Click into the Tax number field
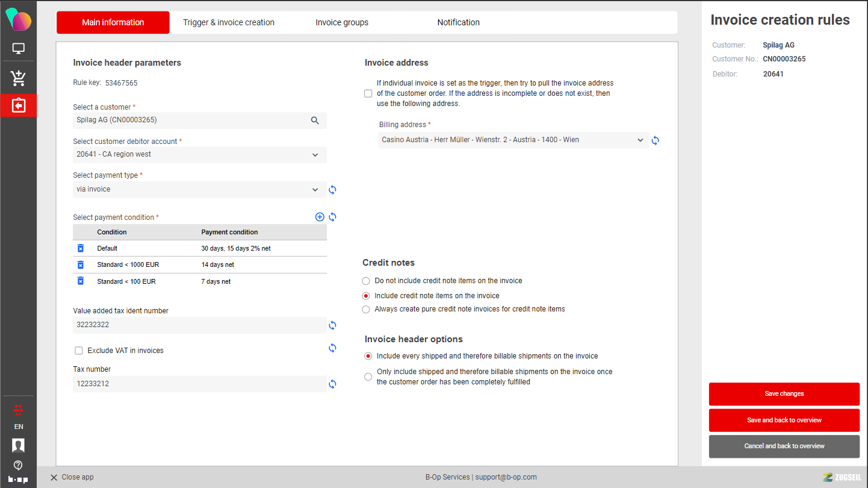Viewport: 868px width, 488px height. [199, 384]
